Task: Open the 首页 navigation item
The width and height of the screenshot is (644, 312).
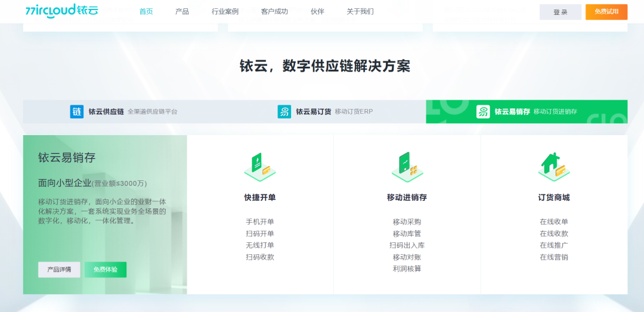Action: click(146, 11)
